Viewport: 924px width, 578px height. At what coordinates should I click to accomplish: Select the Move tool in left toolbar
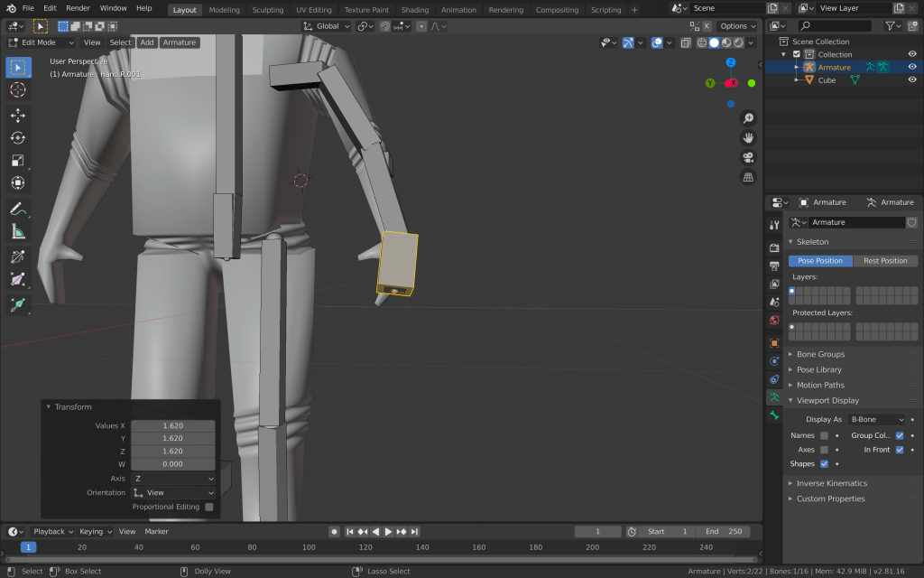click(x=18, y=116)
